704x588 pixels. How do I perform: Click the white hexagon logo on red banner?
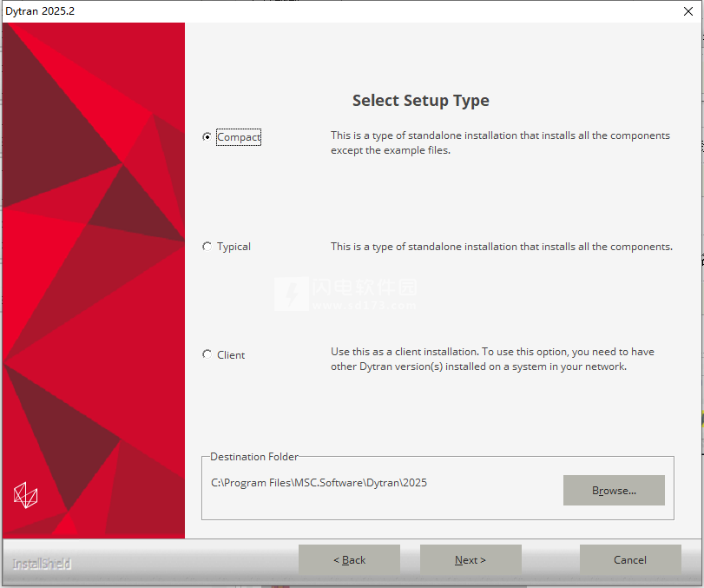click(x=26, y=494)
